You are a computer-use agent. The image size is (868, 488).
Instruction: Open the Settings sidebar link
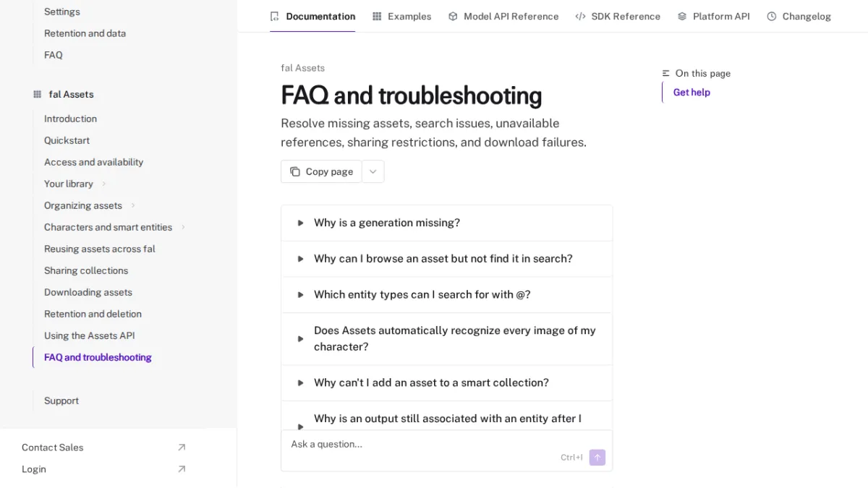(62, 12)
